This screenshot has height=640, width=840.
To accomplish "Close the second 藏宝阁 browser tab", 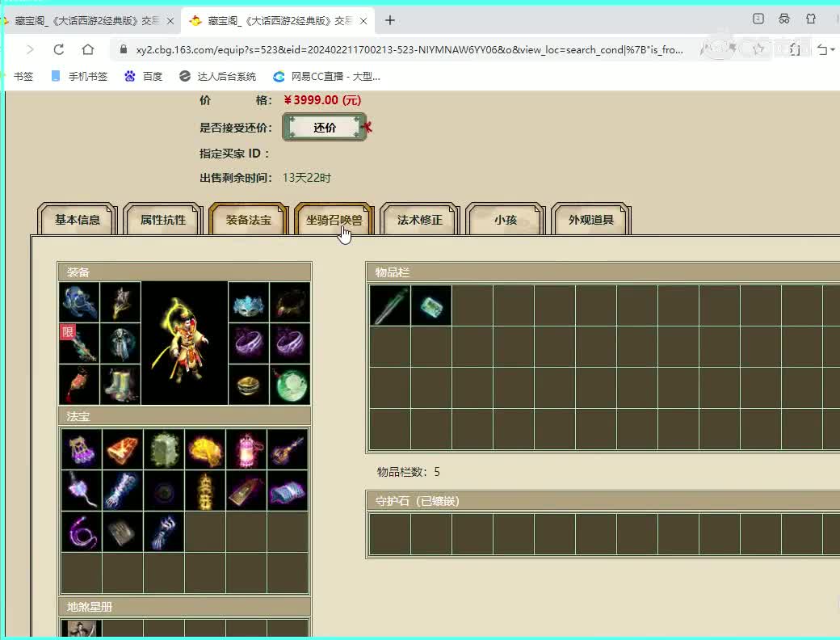I will point(363,21).
